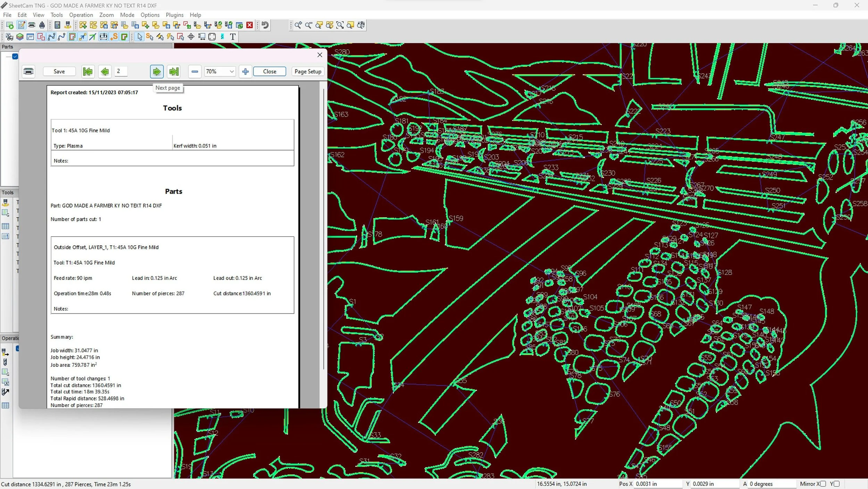Image resolution: width=868 pixels, height=489 pixels.
Task: Select the Text tool icon
Action: (233, 37)
